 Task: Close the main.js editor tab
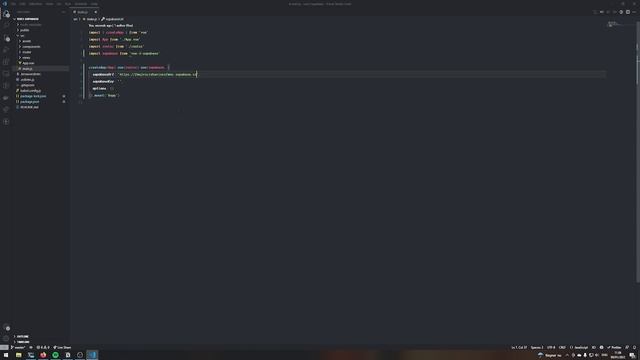pos(96,12)
